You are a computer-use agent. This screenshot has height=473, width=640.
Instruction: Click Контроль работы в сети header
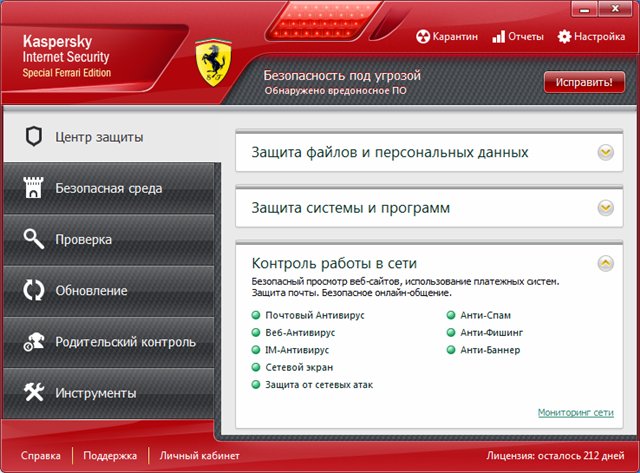[x=334, y=263]
